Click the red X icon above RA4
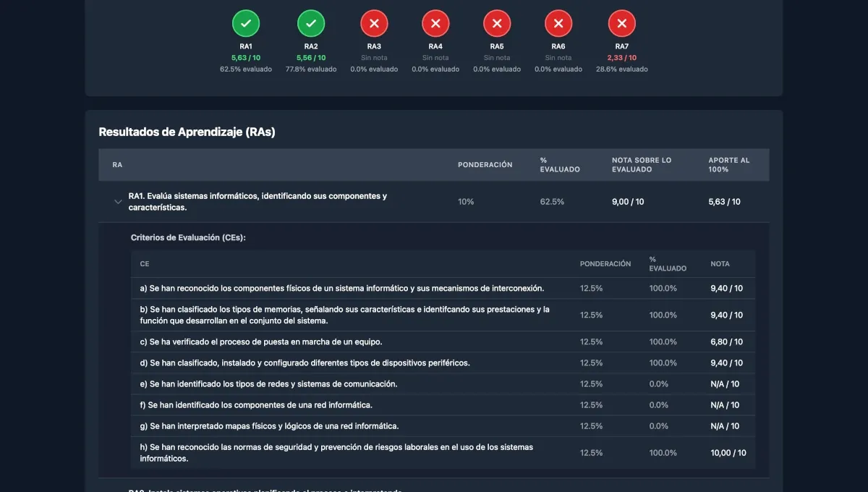Image resolution: width=868 pixels, height=492 pixels. (435, 22)
